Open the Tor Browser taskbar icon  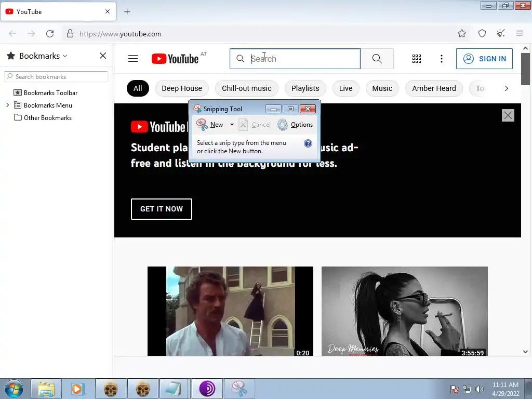pos(207,389)
